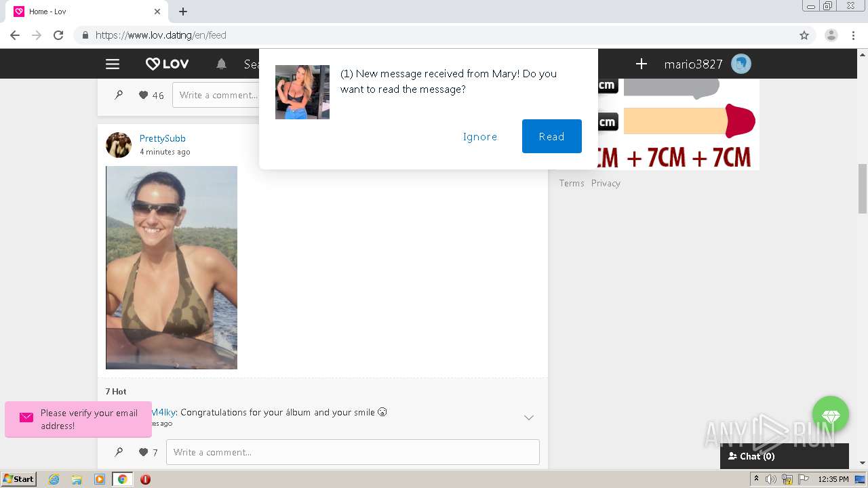Click Please verify your email notice
The width and height of the screenshot is (868, 488).
79,420
